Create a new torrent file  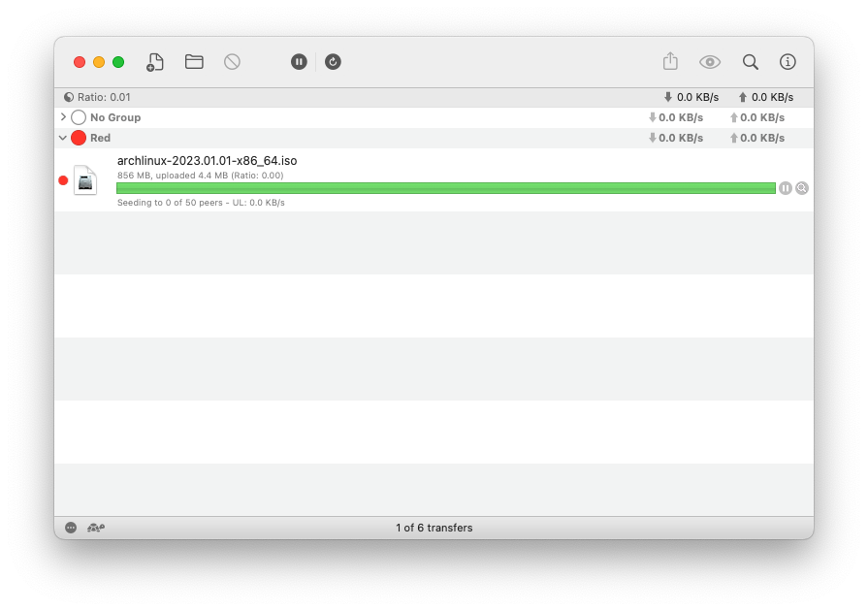pos(154,61)
